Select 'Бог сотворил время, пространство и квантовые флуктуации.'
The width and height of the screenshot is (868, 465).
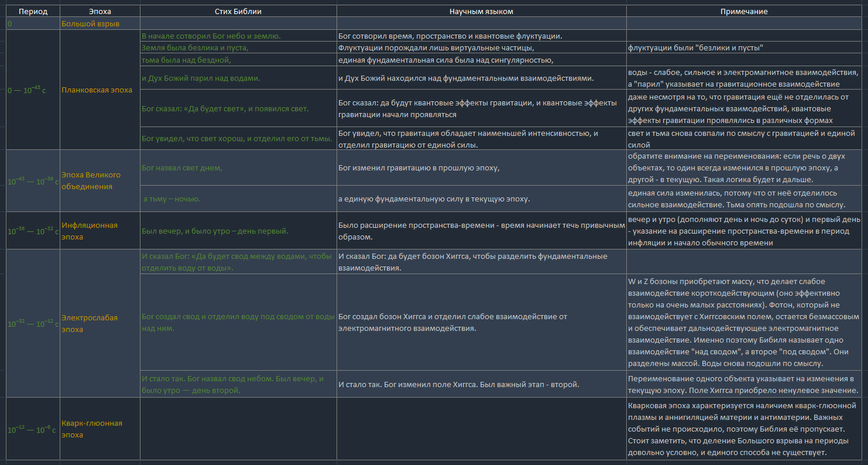point(481,36)
